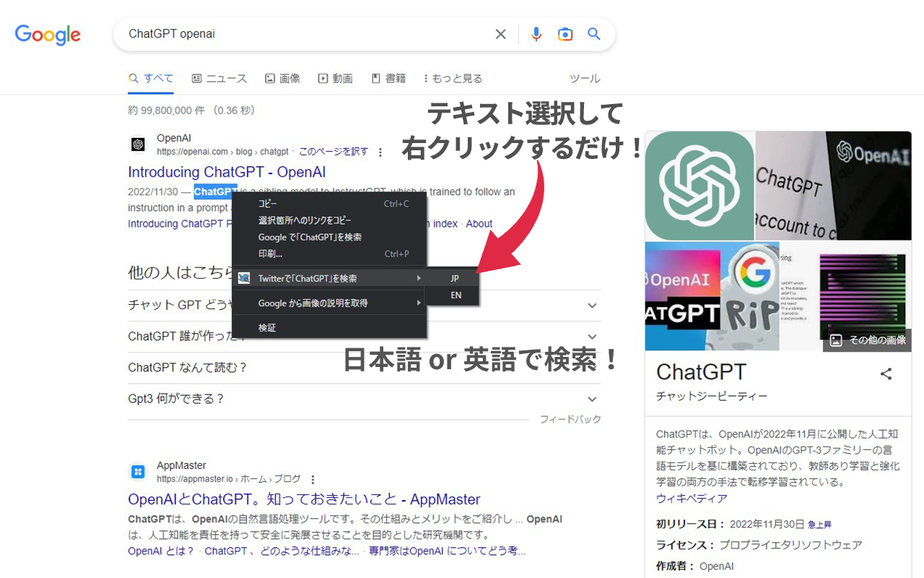
Task: Click the OpenAI とは？ sitelink
Action: tap(161, 551)
